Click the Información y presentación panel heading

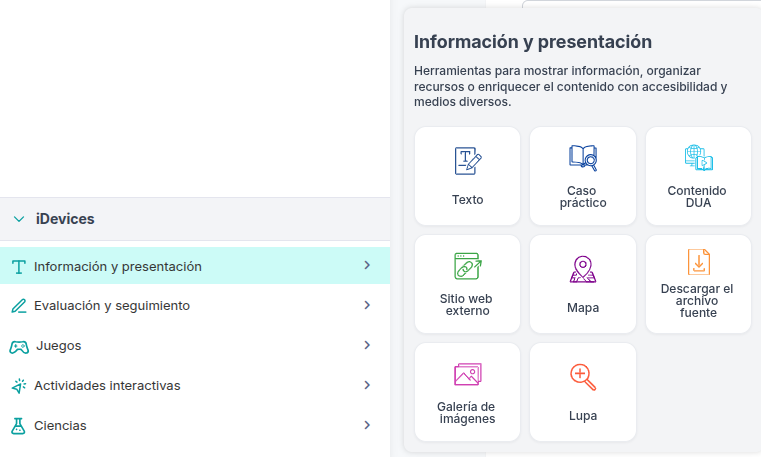(x=532, y=42)
